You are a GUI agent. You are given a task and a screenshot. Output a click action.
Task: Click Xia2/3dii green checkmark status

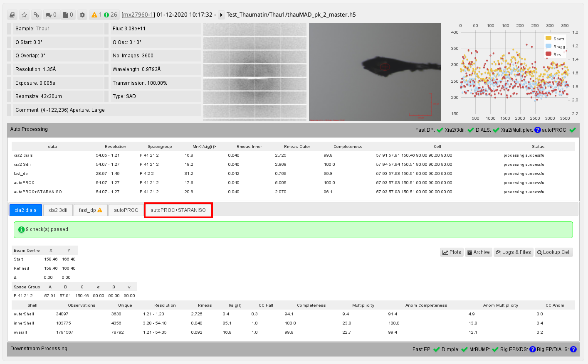pos(471,130)
